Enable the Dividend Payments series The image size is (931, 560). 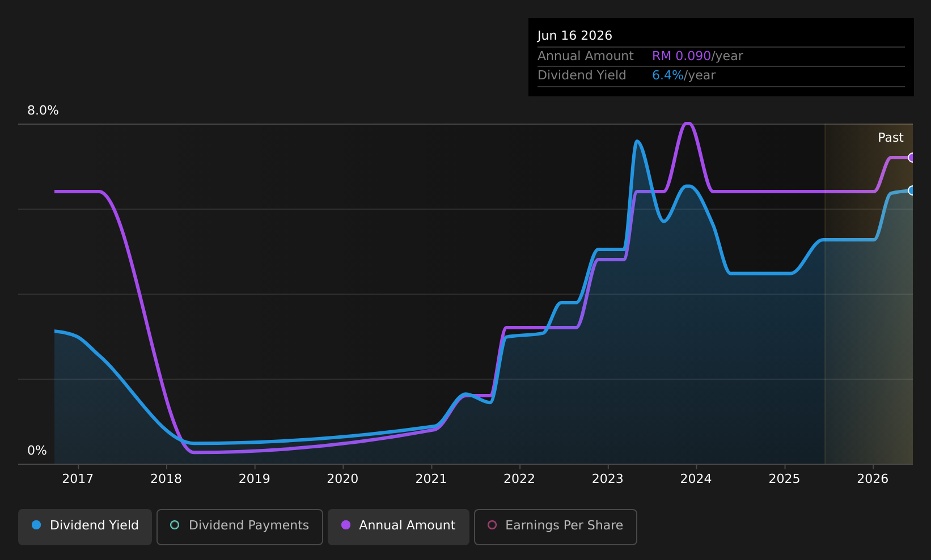pos(240,527)
